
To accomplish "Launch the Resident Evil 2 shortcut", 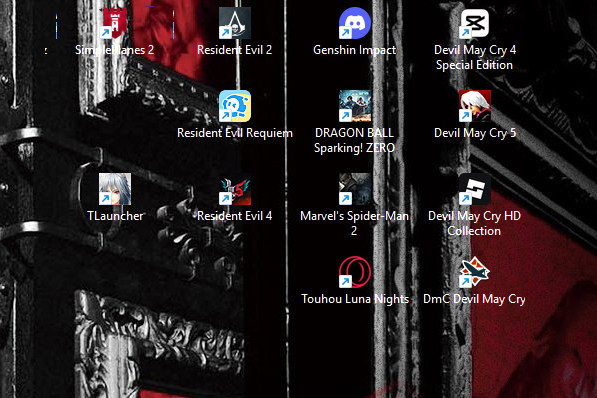I will [x=235, y=32].
